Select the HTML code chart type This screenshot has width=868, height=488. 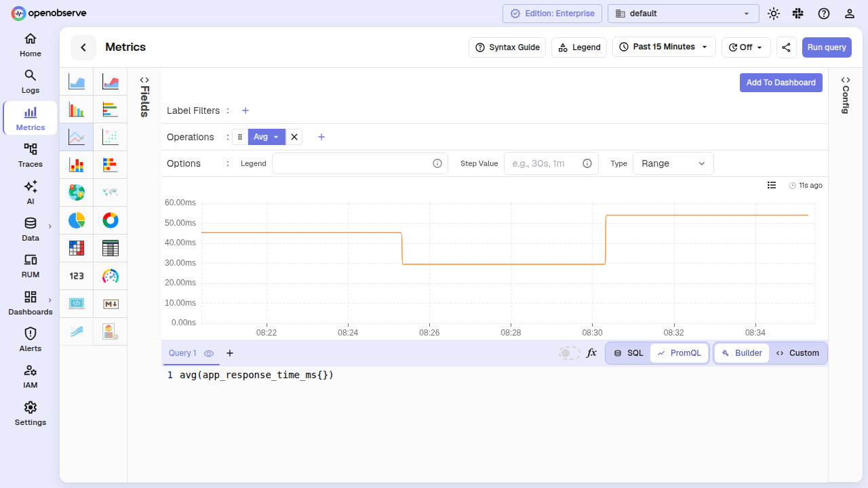click(x=77, y=304)
